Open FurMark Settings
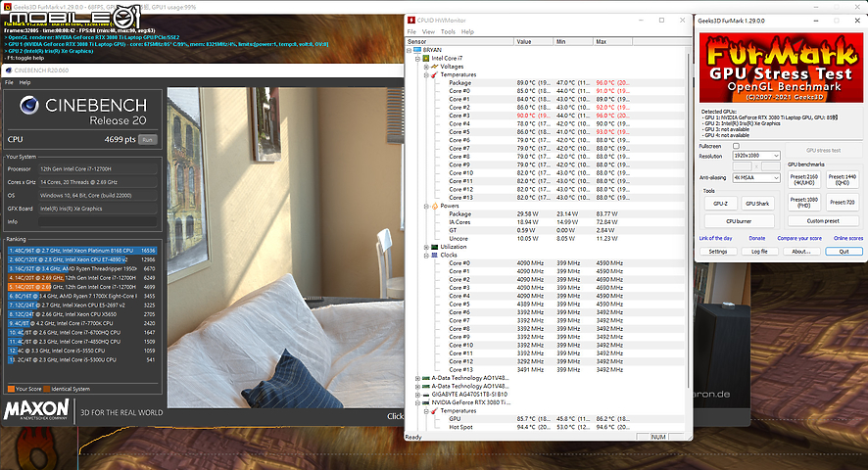This screenshot has width=868, height=470. [718, 252]
